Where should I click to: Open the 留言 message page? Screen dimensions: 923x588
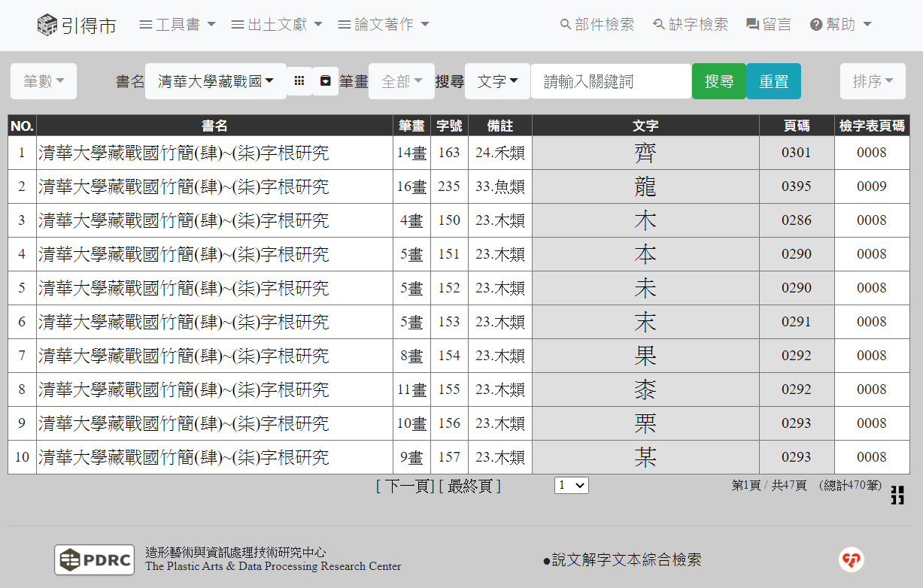tap(769, 25)
